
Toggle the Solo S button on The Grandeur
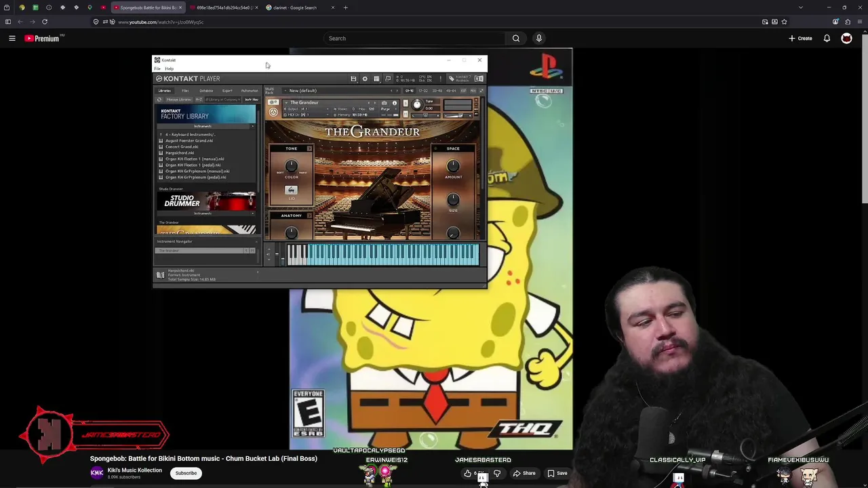coord(406,104)
